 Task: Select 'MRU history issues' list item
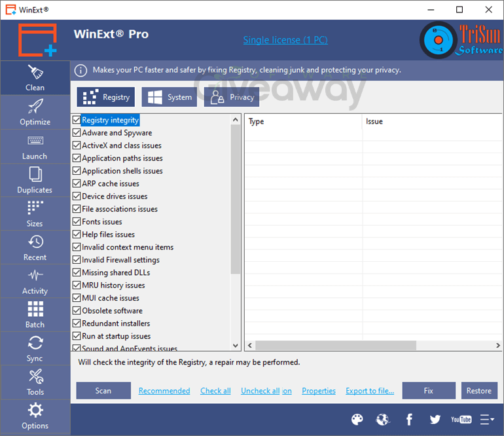[x=113, y=285]
